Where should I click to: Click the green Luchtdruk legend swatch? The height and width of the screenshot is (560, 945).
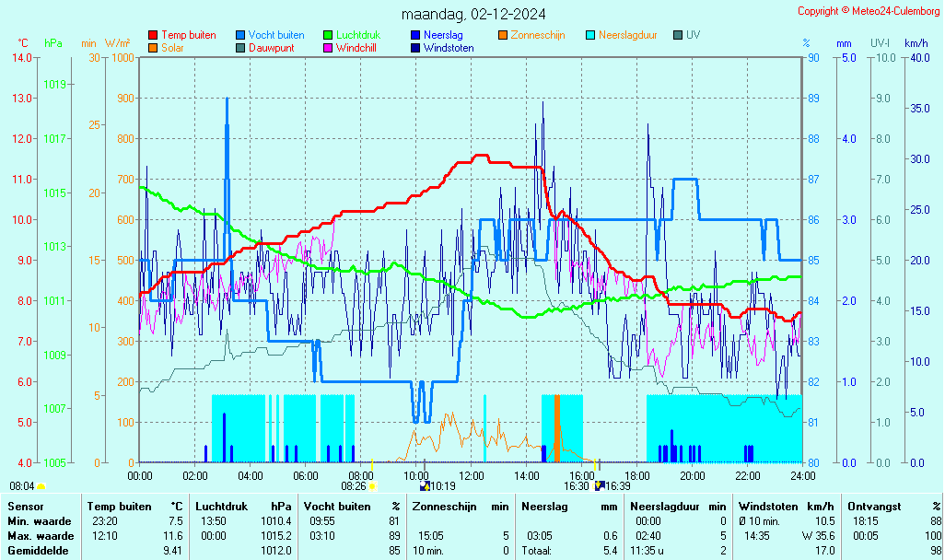(328, 35)
